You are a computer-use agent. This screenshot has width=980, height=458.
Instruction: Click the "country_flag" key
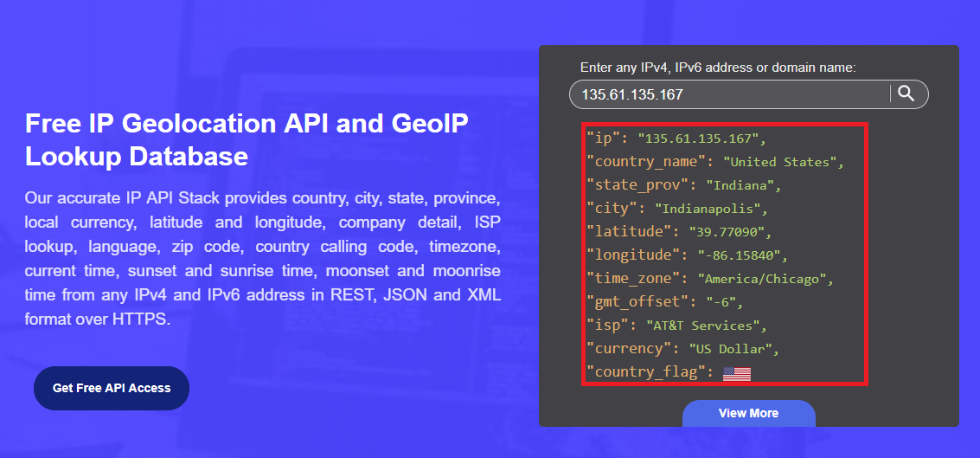(647, 372)
